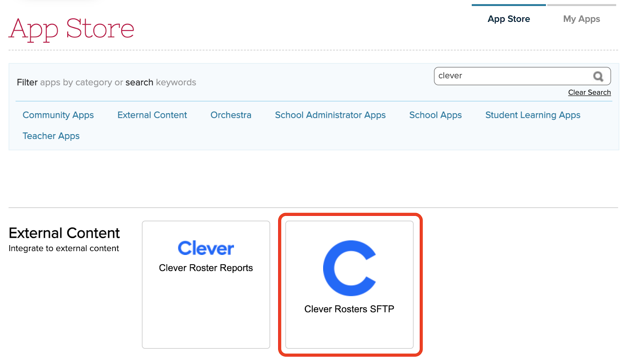Viewport: 626px width, 364px height.
Task: Select the Clever Roster Reports label
Action: click(206, 268)
